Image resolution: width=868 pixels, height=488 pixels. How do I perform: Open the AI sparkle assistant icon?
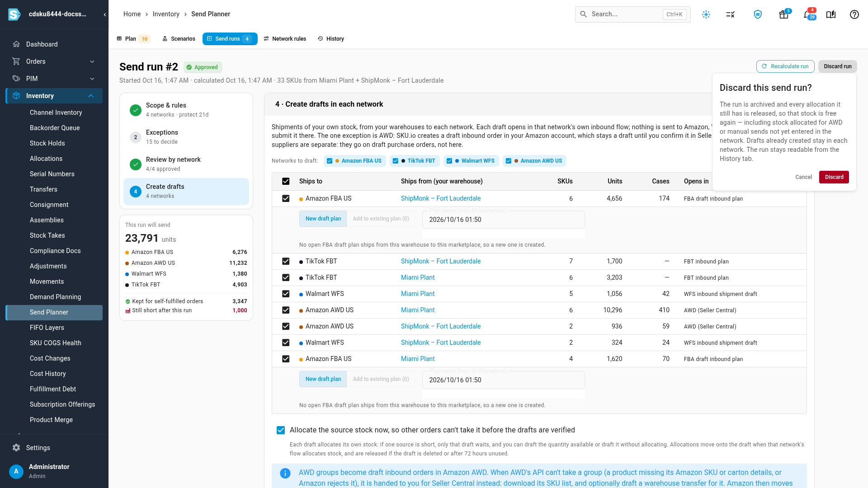(x=706, y=14)
